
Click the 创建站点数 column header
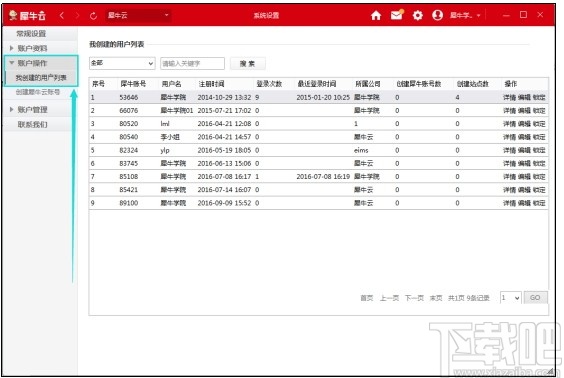[473, 84]
